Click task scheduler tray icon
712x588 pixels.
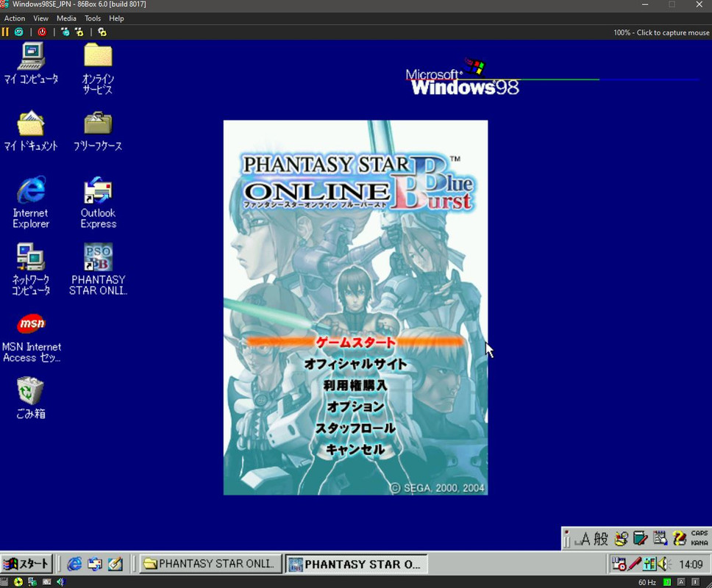tap(619, 564)
